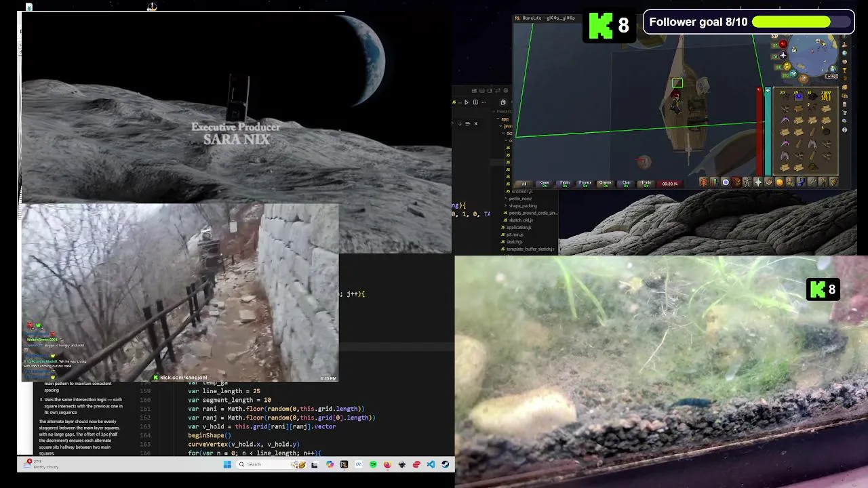Viewport: 868px width, 488px height.
Task: Select the Private chat tab
Action: point(585,183)
